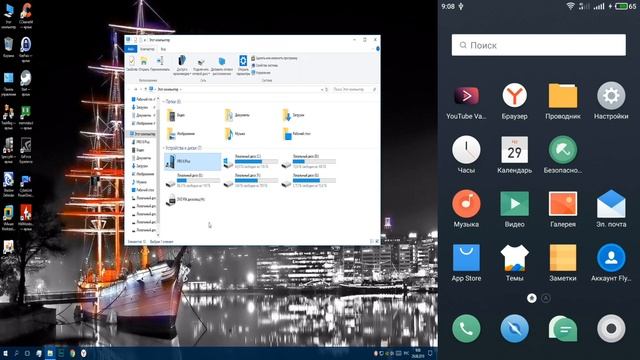
Task: Open phone Настройки gear app
Action: tap(611, 96)
